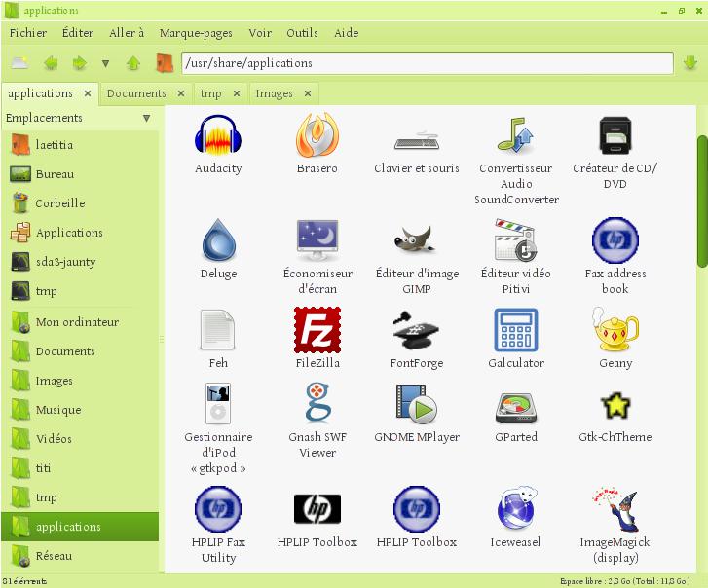Viewport: 708px width, 588px height.
Task: Switch to the Documents tab
Action: (136, 93)
